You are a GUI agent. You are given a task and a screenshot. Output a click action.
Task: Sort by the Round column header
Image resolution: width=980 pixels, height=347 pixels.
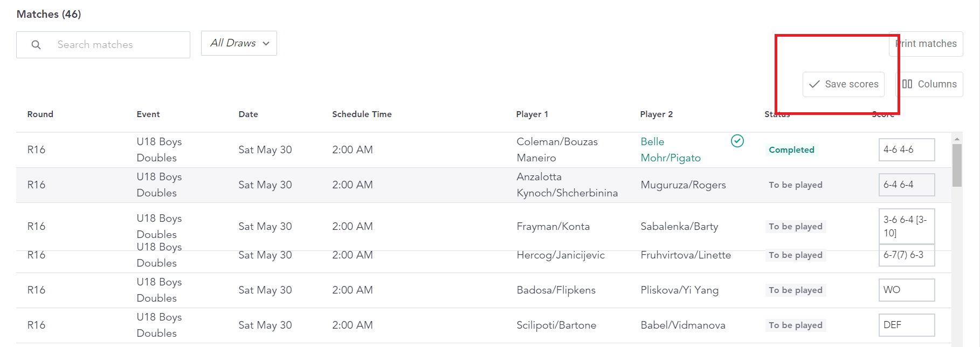coord(40,114)
